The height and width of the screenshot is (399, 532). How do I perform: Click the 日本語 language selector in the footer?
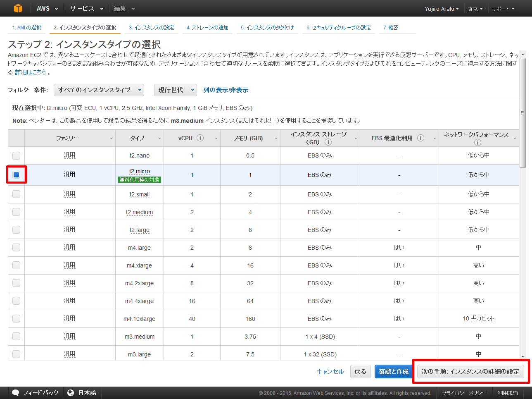pos(82,393)
